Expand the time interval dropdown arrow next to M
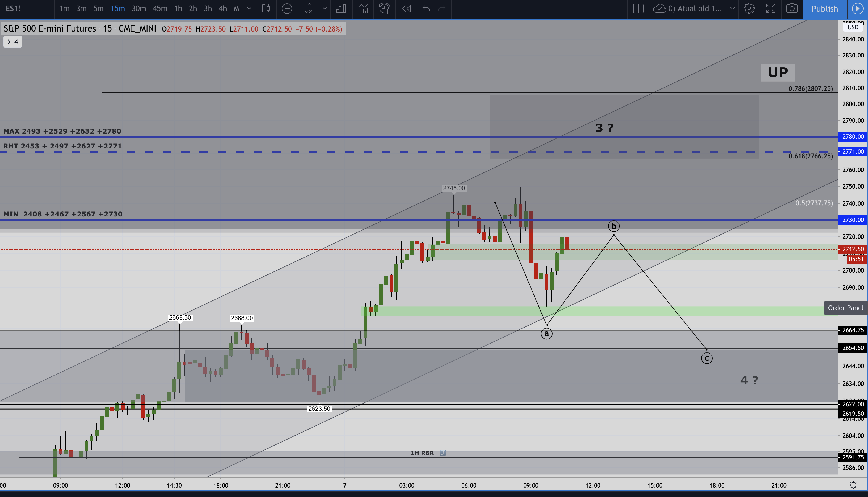The height and width of the screenshot is (497, 868). (249, 9)
